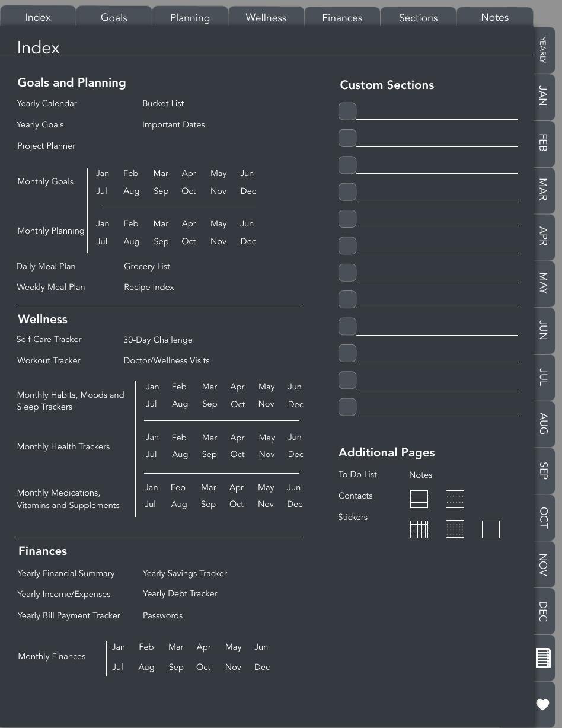Jump to the JUL side tab

point(543,377)
